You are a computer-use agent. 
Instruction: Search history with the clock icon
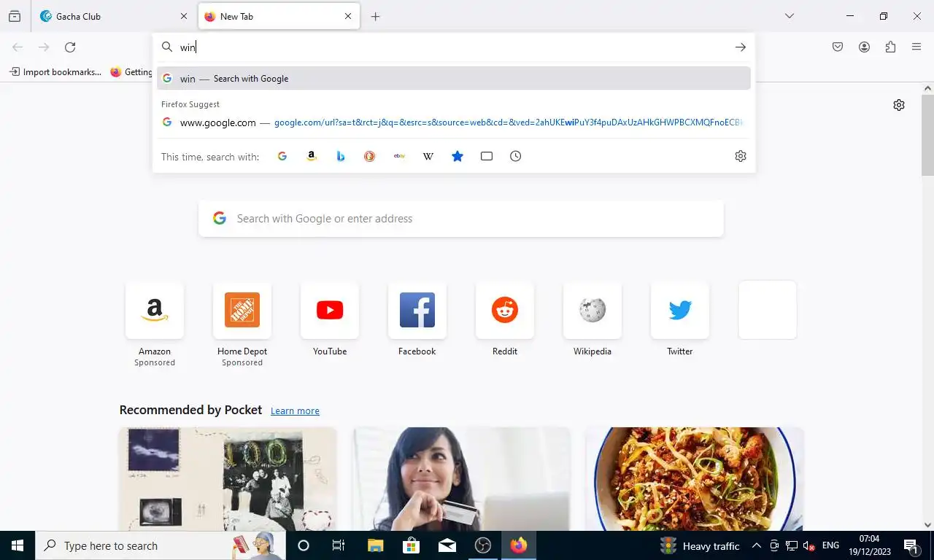click(x=516, y=156)
